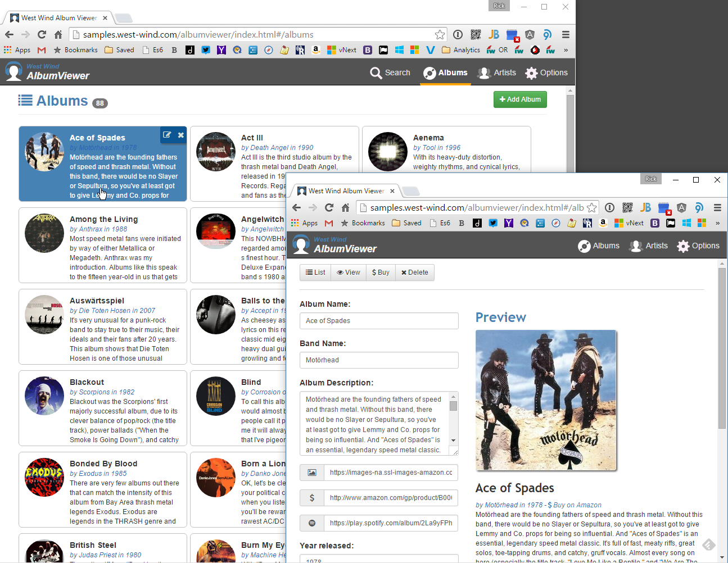
Task: Click home icon in back browser window
Action: (58, 35)
